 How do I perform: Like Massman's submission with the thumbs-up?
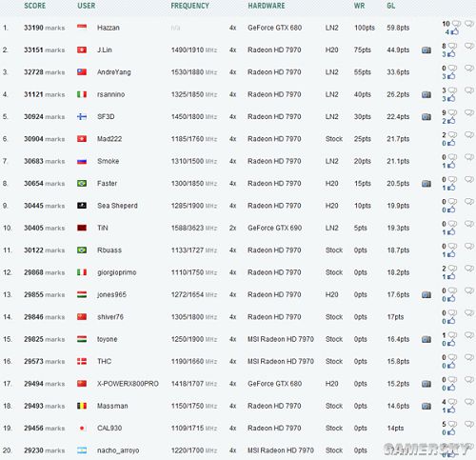point(451,410)
